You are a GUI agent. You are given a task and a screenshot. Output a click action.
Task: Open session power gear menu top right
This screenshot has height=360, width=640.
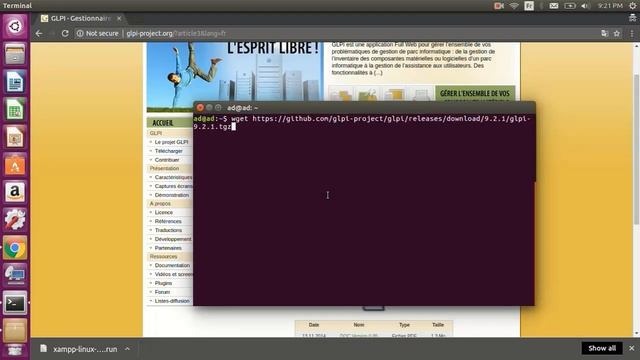[x=632, y=6]
